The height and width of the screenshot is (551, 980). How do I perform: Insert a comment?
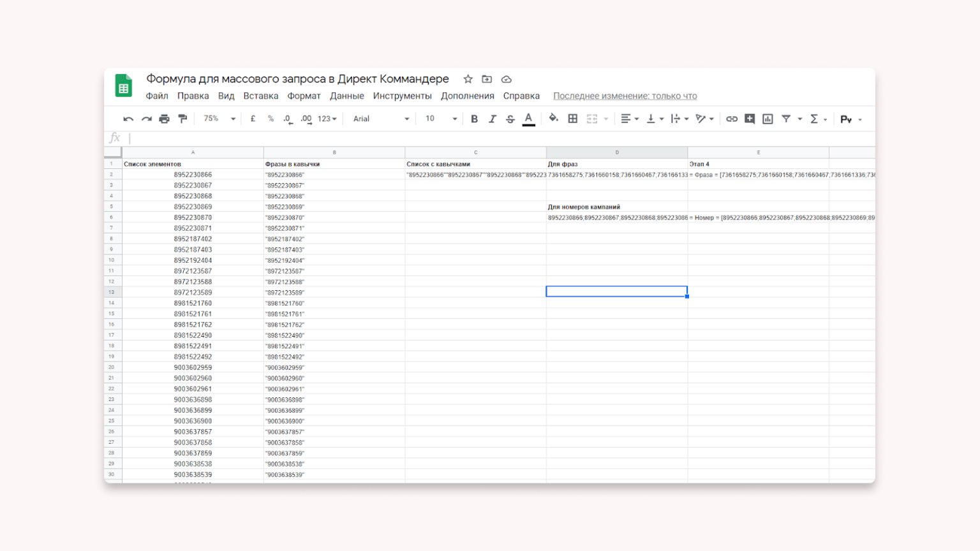750,119
